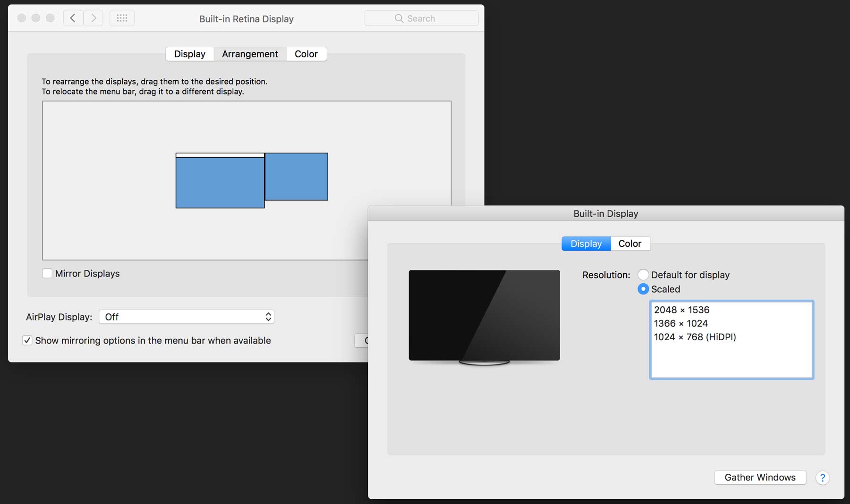This screenshot has height=504, width=850.
Task: Show all preferences via grid icon
Action: 122,18
